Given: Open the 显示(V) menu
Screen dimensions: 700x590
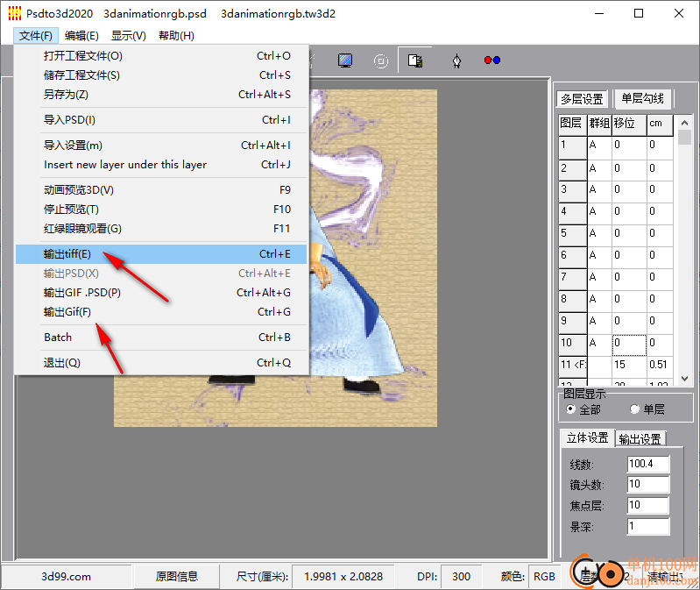Looking at the screenshot, I should (129, 36).
